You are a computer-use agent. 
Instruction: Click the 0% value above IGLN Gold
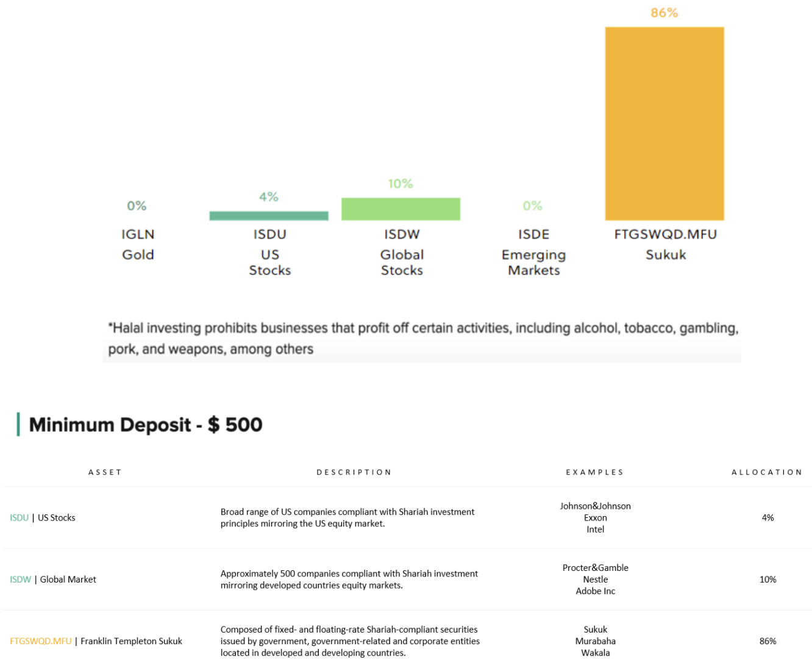[137, 206]
